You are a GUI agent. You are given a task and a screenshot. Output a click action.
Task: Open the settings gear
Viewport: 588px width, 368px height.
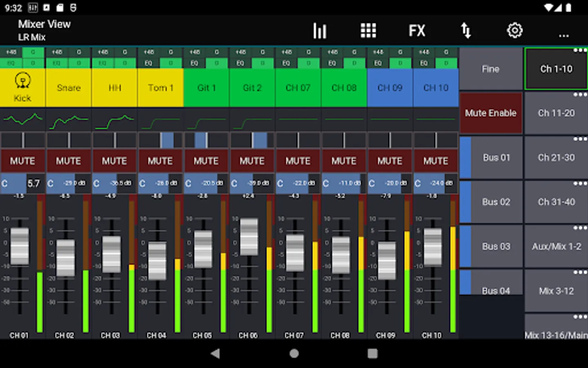pos(514,31)
